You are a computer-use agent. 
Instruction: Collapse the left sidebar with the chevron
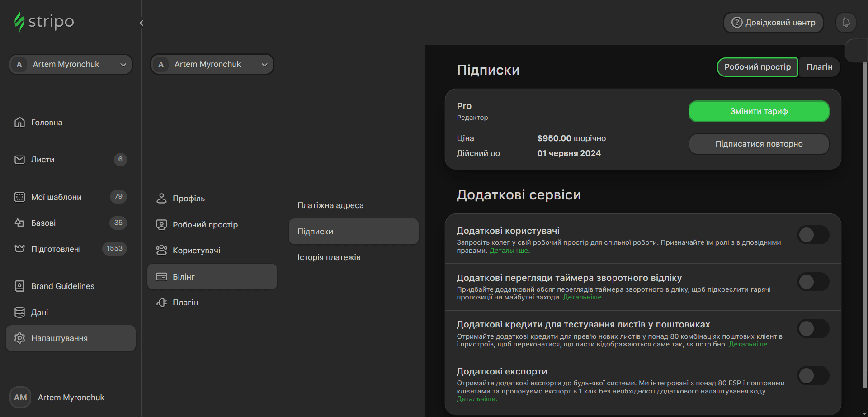(141, 22)
